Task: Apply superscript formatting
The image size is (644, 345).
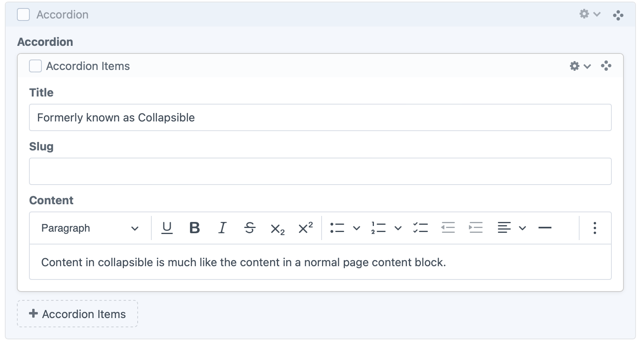Action: pos(305,228)
